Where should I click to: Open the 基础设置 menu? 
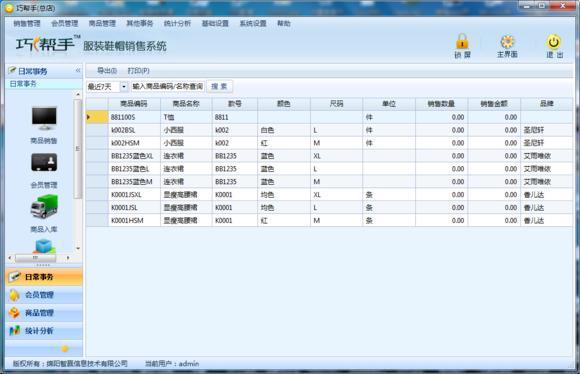point(215,23)
